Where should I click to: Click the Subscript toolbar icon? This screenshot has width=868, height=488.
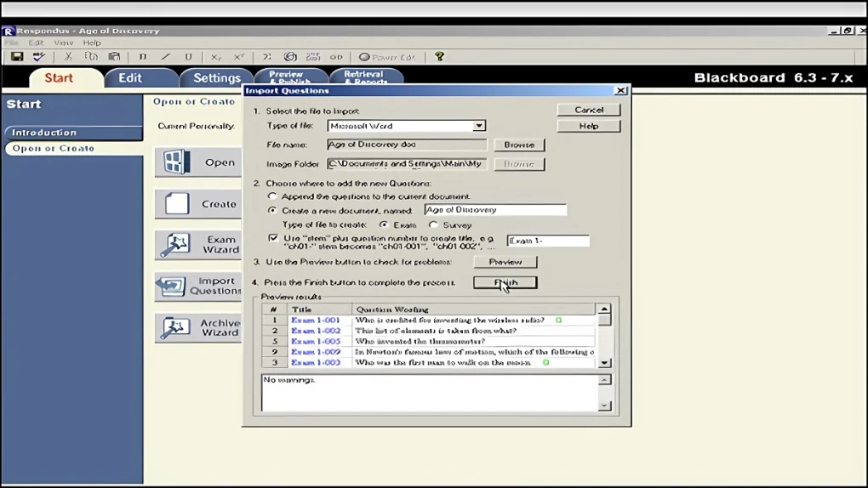[216, 57]
